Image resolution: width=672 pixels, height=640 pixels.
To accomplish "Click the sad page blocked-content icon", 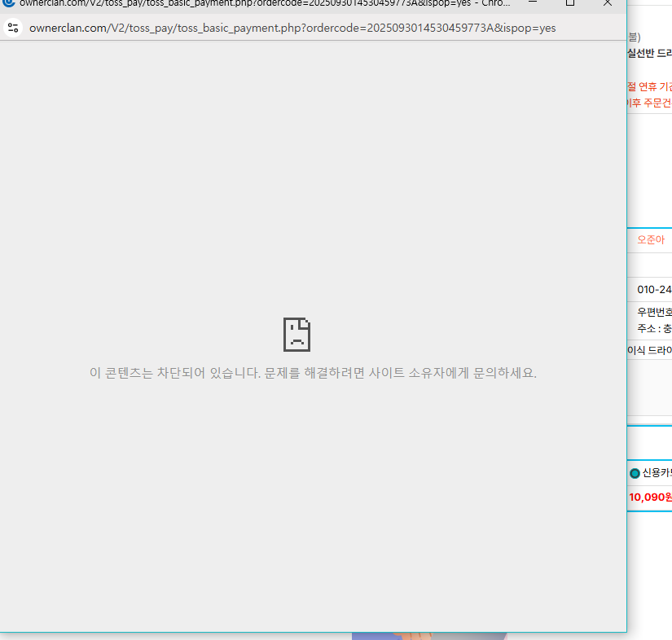I will point(296,335).
